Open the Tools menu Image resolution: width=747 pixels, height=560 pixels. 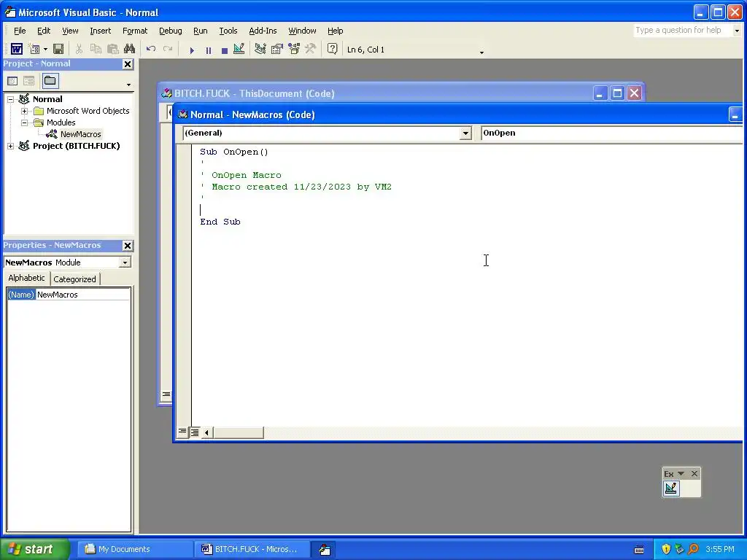click(x=228, y=31)
